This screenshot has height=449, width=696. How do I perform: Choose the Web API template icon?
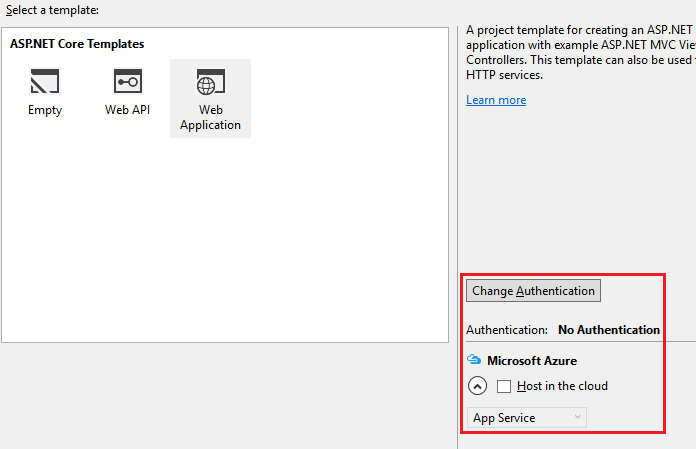click(128, 81)
